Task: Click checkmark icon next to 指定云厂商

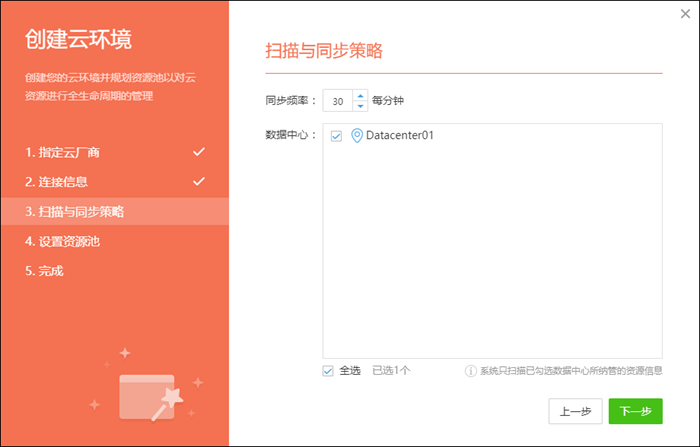Action: [x=199, y=152]
